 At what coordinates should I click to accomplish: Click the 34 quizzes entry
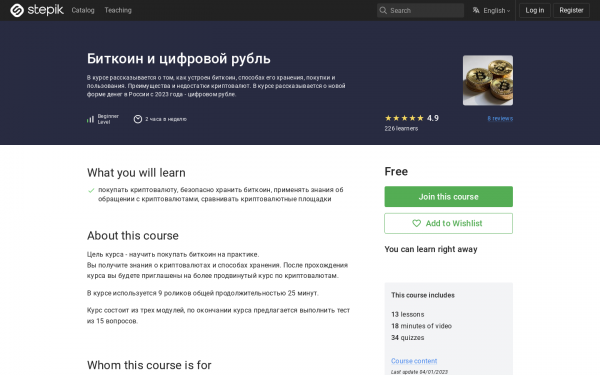(408, 338)
